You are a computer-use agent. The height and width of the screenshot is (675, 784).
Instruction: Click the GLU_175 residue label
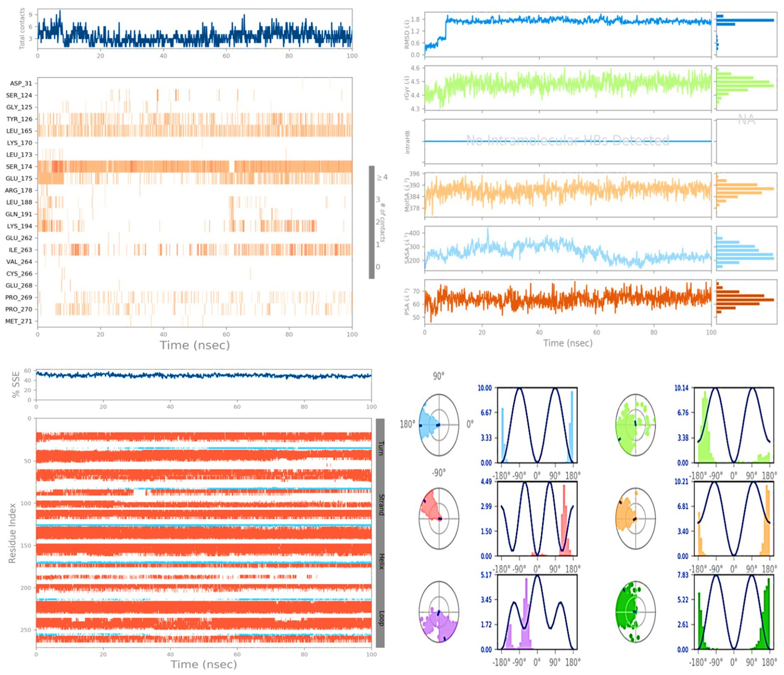click(x=19, y=179)
